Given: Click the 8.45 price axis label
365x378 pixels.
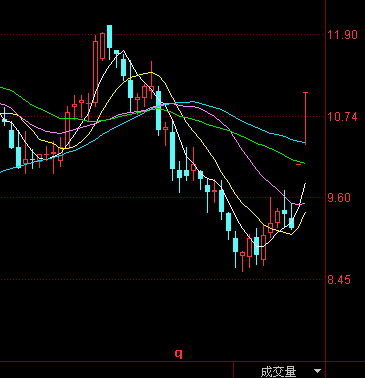Looking at the screenshot, I should point(339,280).
